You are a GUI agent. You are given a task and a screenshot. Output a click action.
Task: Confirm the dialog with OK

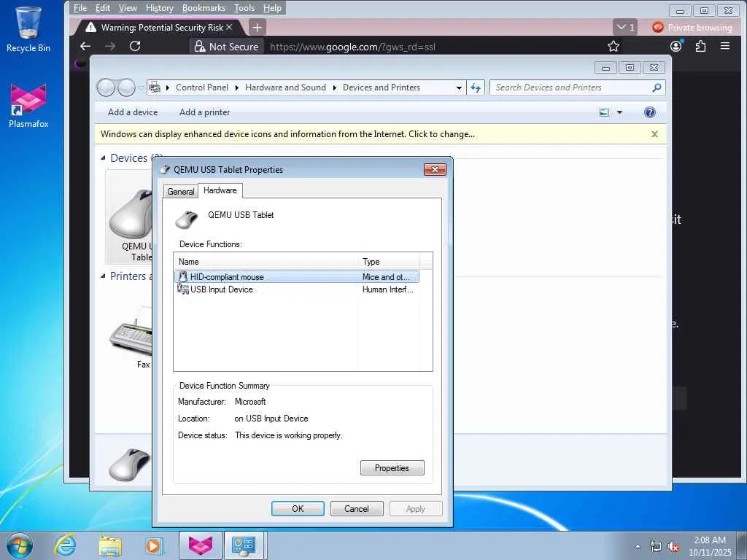298,508
